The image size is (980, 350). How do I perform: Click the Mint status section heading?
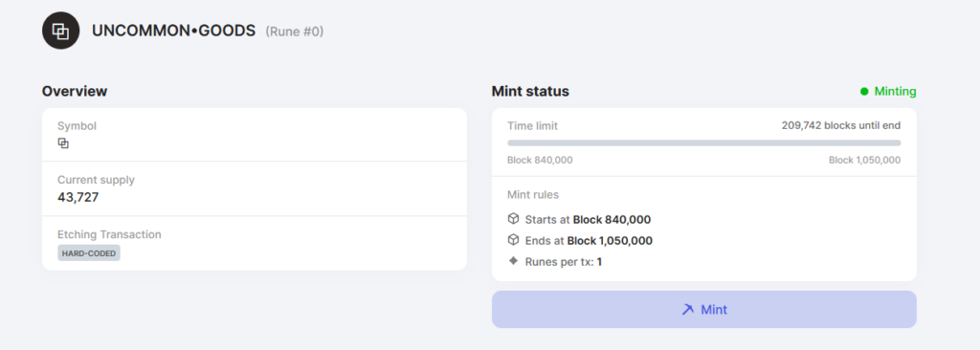530,91
